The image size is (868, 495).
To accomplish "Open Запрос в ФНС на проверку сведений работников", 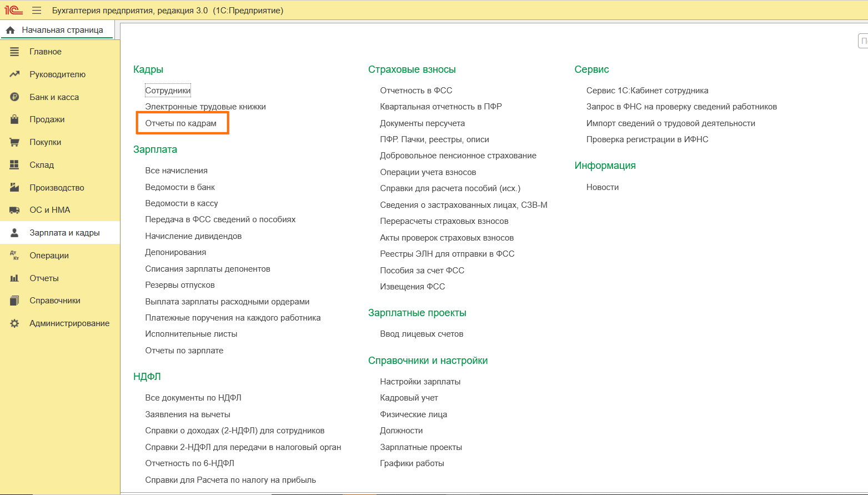I will tap(681, 107).
